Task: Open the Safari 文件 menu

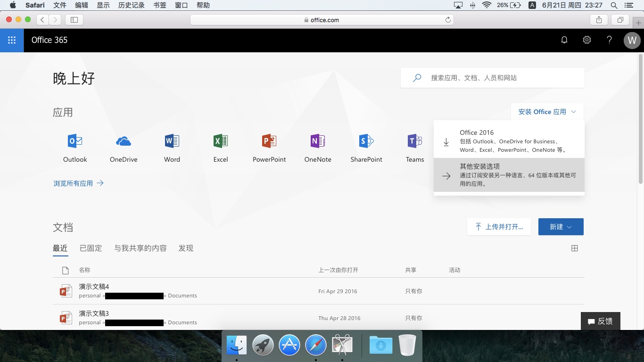Action: tap(60, 5)
